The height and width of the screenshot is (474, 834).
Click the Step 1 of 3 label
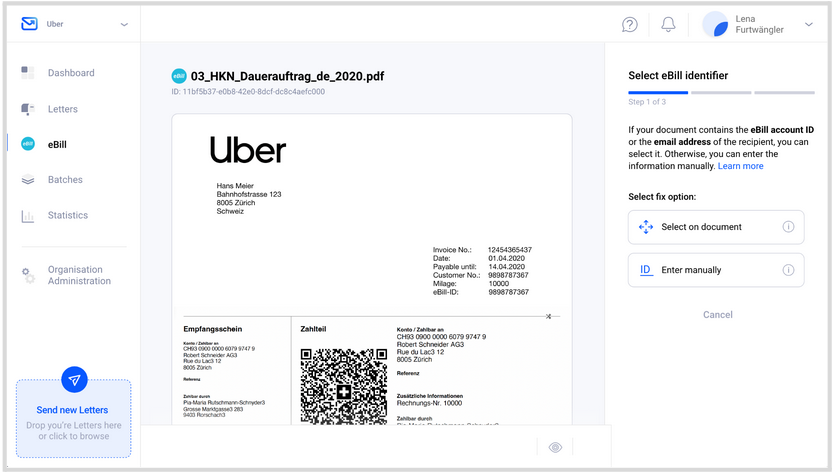tap(647, 102)
